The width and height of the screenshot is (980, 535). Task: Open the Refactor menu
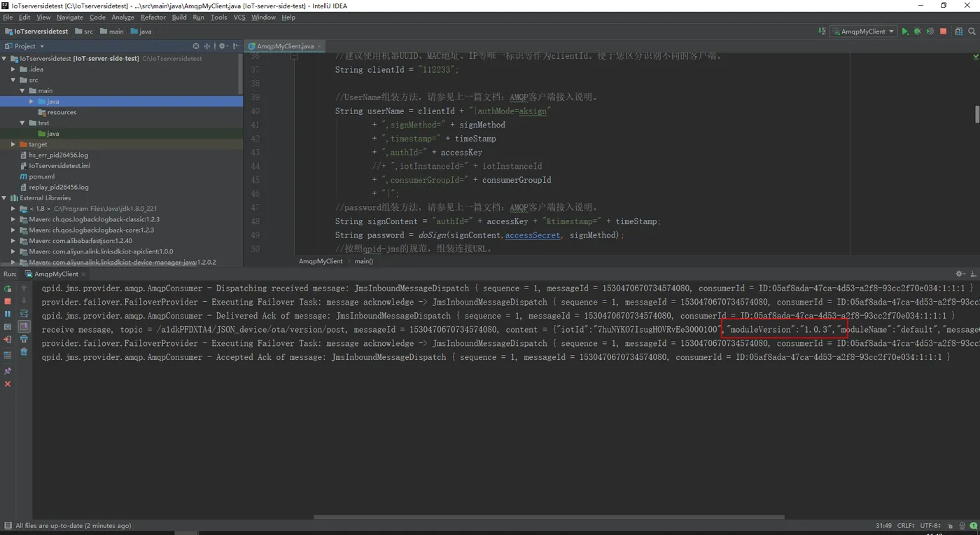point(153,18)
